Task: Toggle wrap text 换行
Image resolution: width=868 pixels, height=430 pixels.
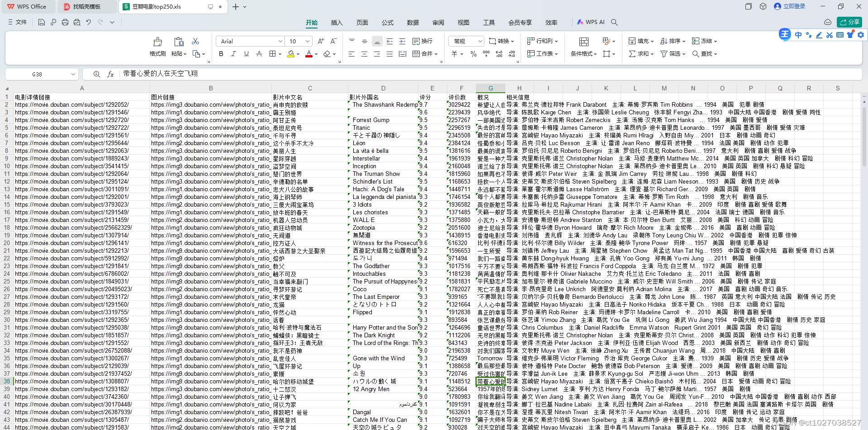Action: tap(422, 41)
